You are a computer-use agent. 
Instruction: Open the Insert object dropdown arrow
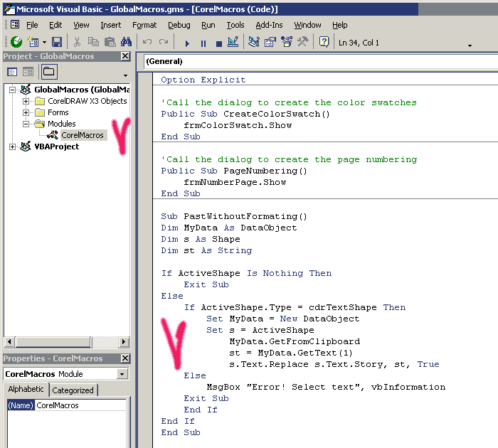pyautogui.click(x=44, y=42)
